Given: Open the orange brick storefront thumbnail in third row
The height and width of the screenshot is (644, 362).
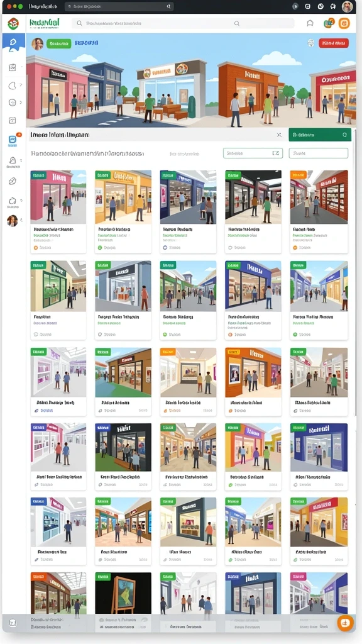Looking at the screenshot, I should point(253,372).
